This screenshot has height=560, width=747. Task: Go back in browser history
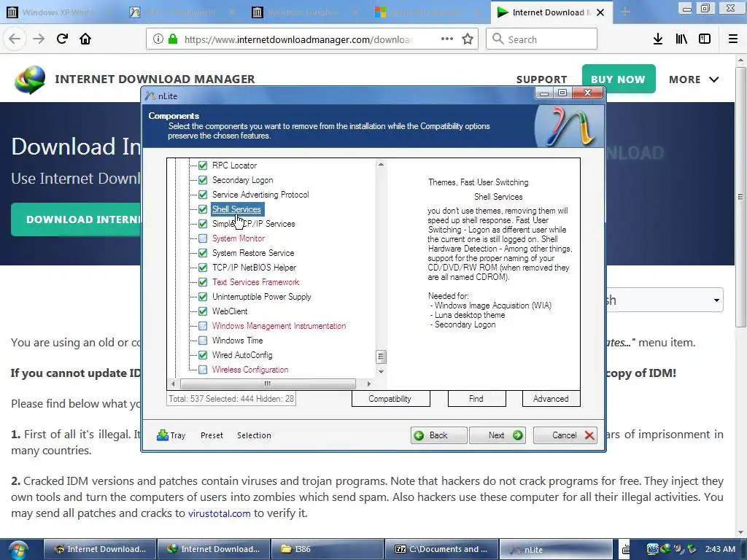coord(15,39)
